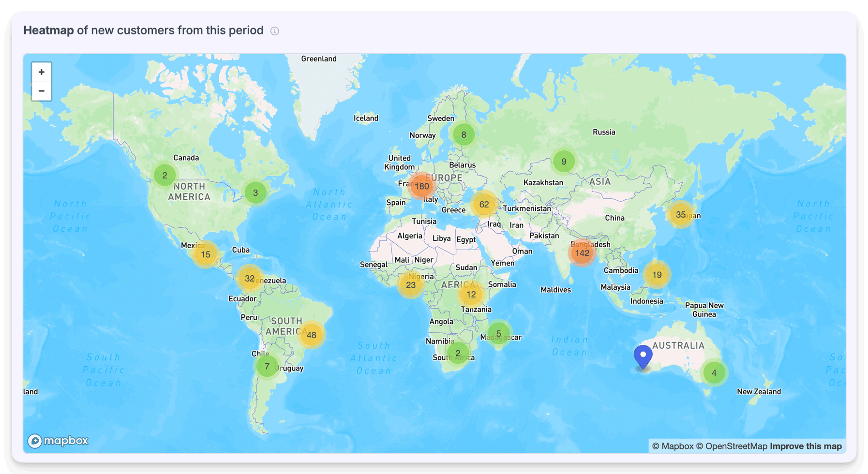Screen dimensions: 868x474
Task: Click the China map label
Action: [x=614, y=218]
